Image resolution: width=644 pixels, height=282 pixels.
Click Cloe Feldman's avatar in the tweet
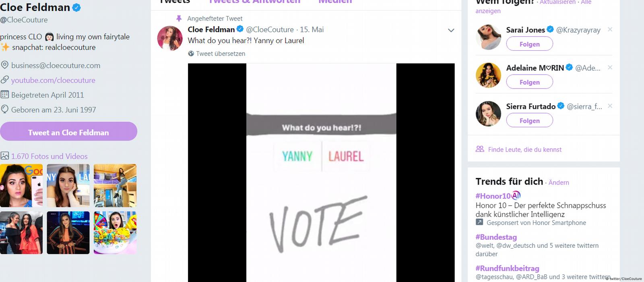169,38
